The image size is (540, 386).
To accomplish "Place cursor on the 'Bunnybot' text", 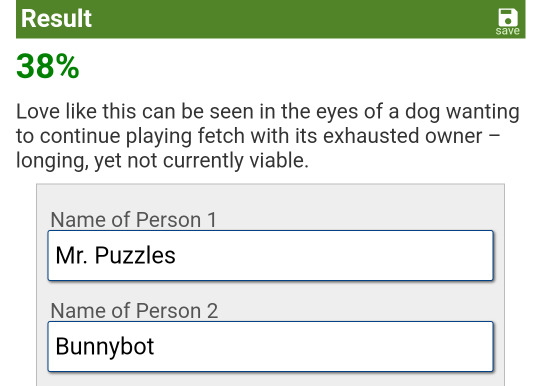I will [x=105, y=347].
